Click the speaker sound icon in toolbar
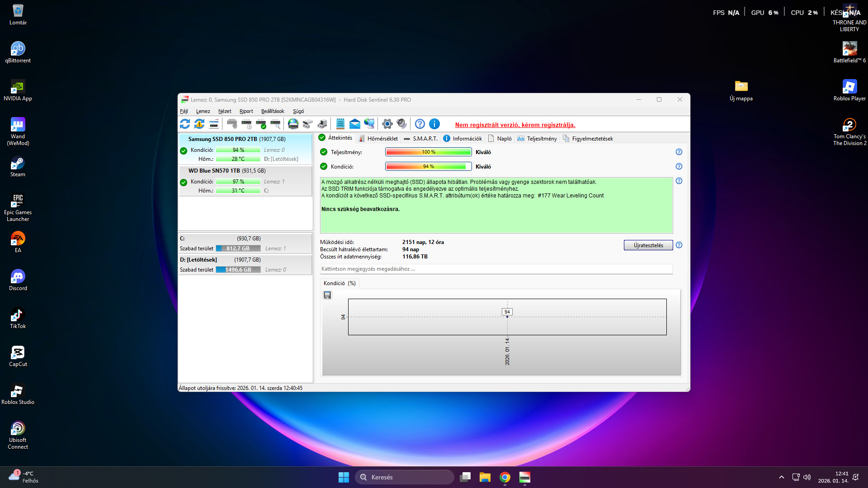 coord(401,124)
